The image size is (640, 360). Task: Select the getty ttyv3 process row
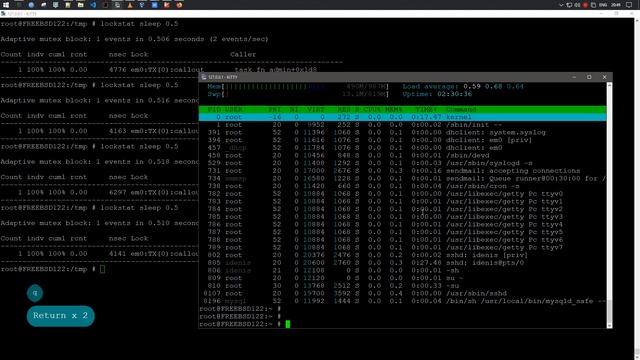click(x=402, y=217)
